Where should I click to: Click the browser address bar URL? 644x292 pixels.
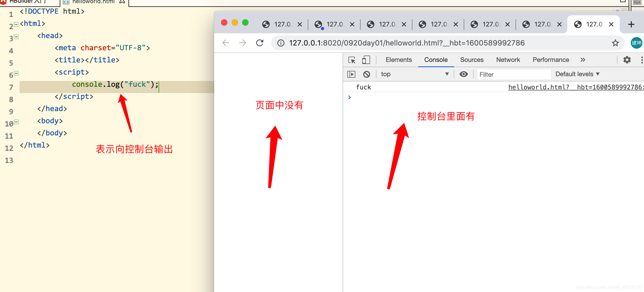[407, 43]
